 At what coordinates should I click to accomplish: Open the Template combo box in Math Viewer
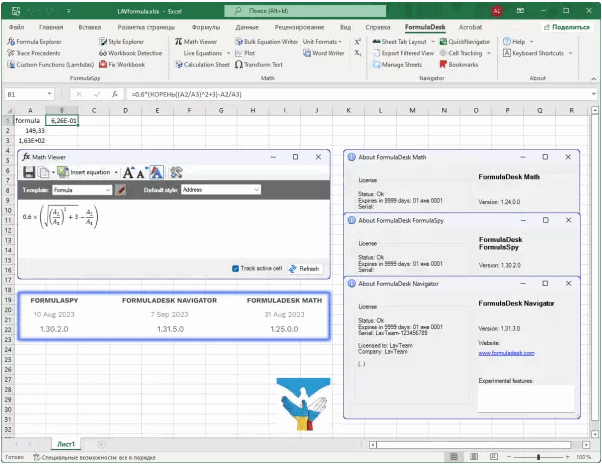click(x=82, y=190)
